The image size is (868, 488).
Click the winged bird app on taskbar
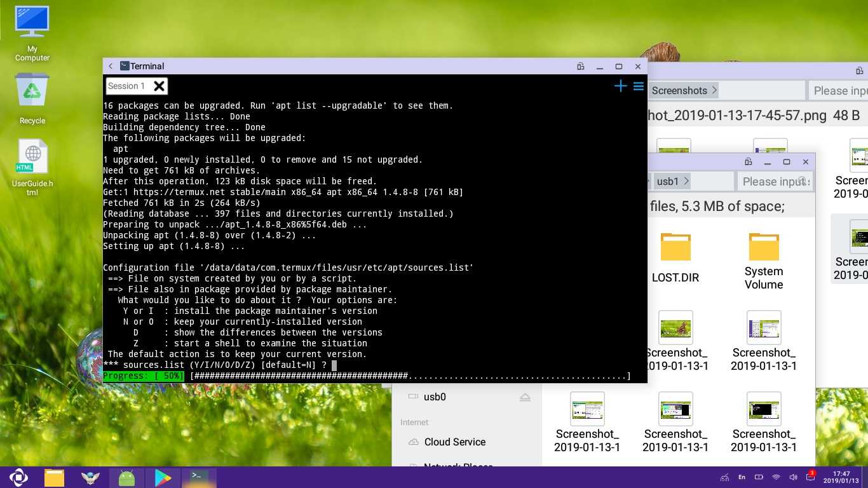click(90, 478)
